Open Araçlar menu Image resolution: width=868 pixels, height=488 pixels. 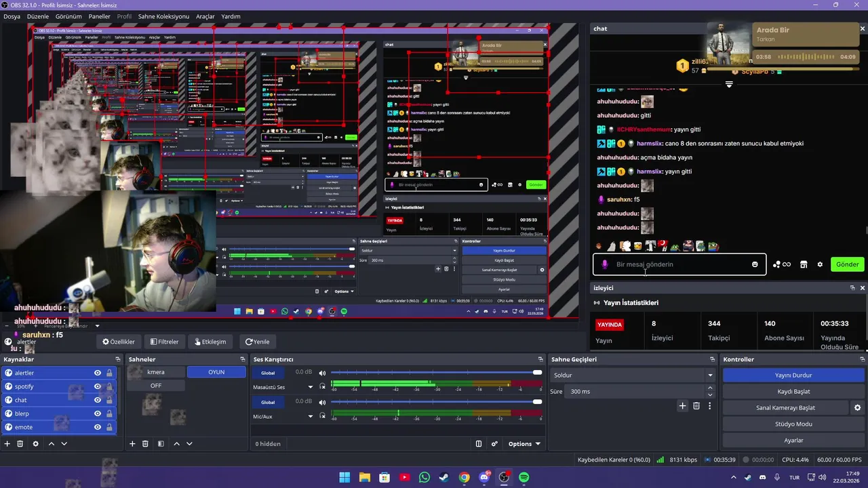(x=205, y=16)
